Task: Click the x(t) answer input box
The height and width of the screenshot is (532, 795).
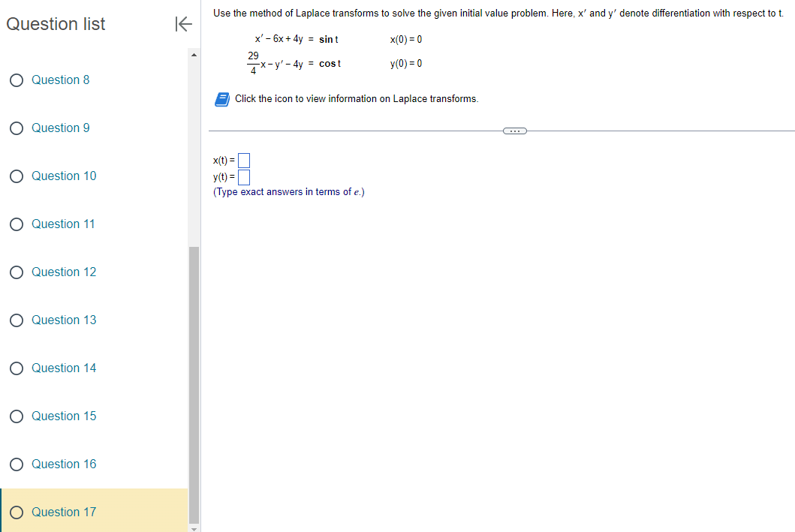Action: point(243,160)
